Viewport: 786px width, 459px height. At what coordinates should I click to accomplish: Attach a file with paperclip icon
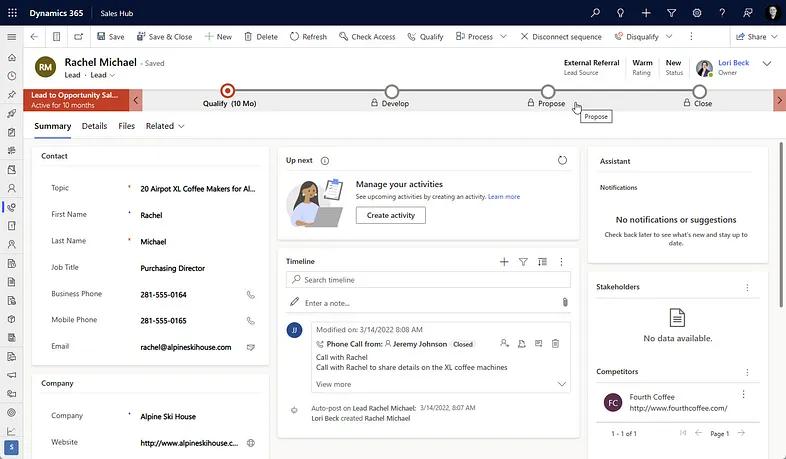[x=565, y=302]
